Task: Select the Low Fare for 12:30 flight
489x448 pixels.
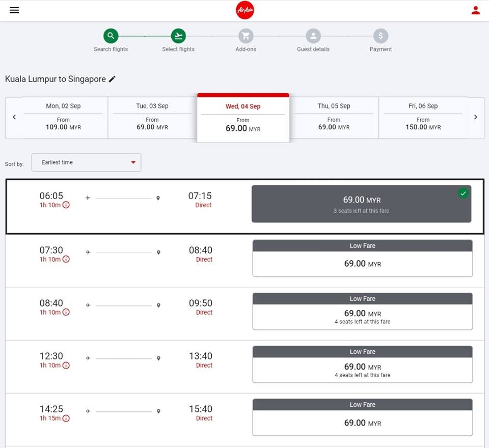Action: [x=362, y=365]
